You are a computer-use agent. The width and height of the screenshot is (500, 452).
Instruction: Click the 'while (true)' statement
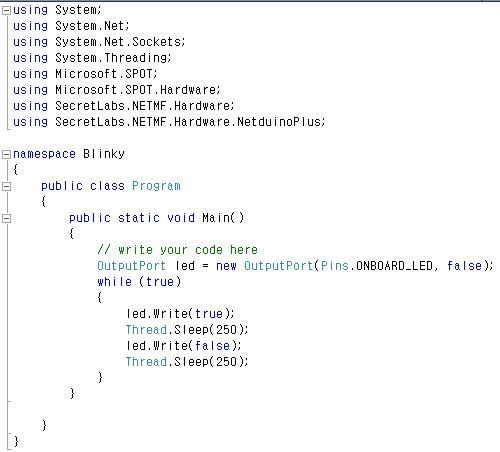pyautogui.click(x=139, y=282)
